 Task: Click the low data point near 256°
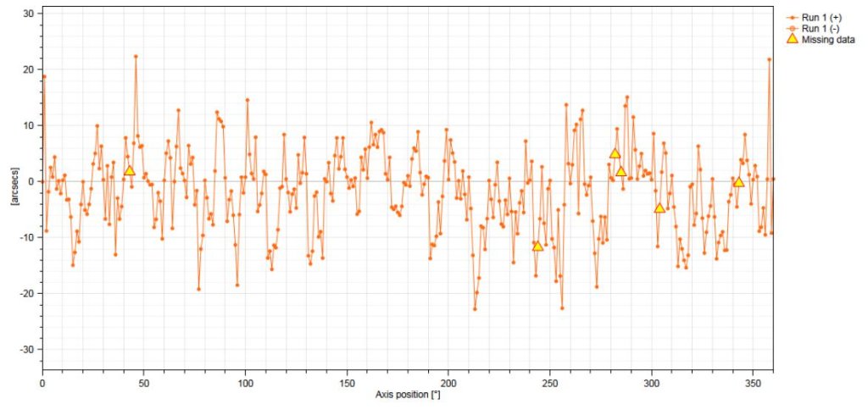pos(562,307)
